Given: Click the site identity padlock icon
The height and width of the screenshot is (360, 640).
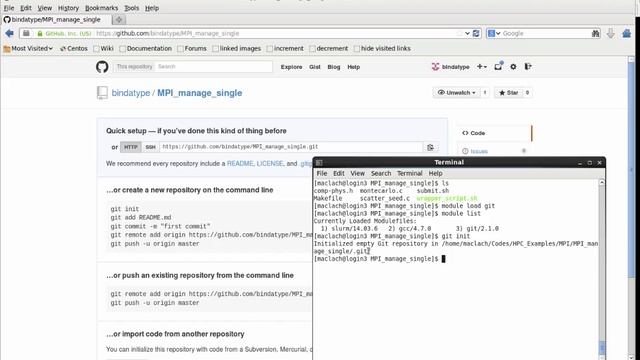Looking at the screenshot, I should 40,33.
